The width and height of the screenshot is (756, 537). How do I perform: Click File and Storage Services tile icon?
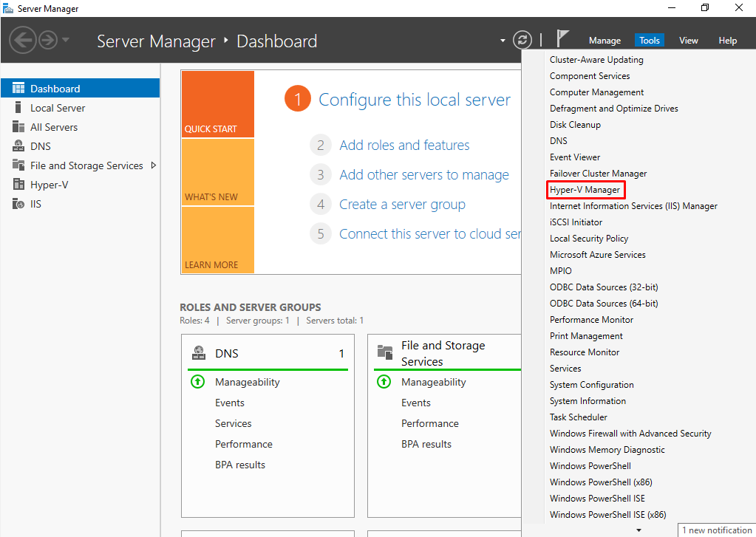tap(385, 352)
